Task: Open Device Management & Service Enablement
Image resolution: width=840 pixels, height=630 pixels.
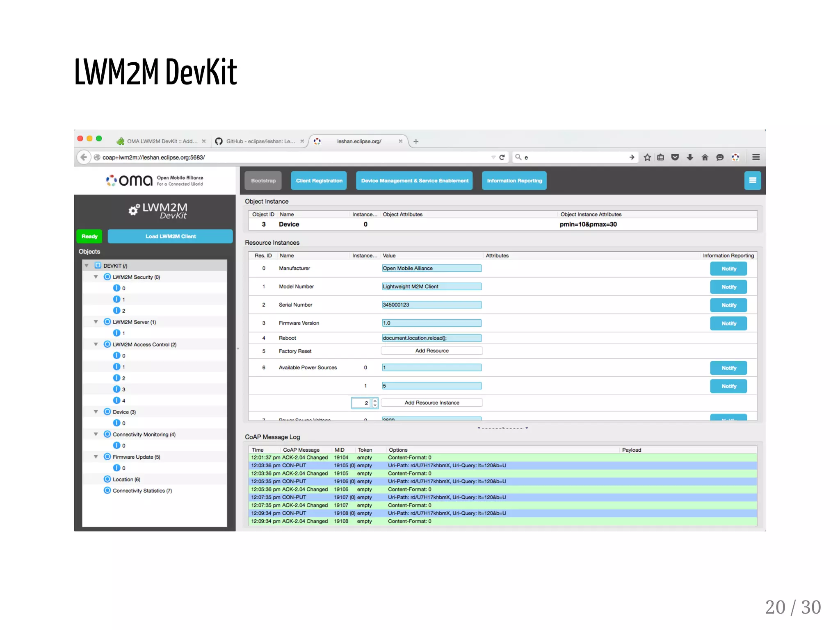Action: tap(414, 180)
